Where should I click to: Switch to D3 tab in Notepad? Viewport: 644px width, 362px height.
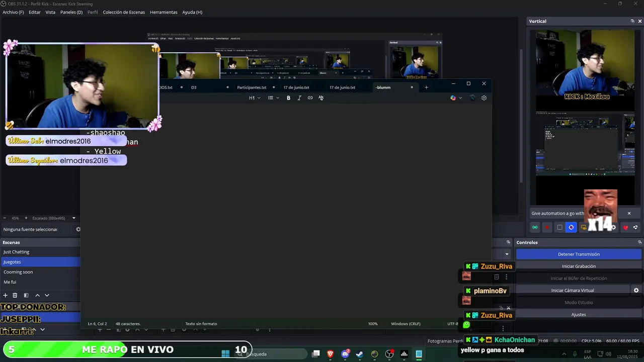click(209, 87)
